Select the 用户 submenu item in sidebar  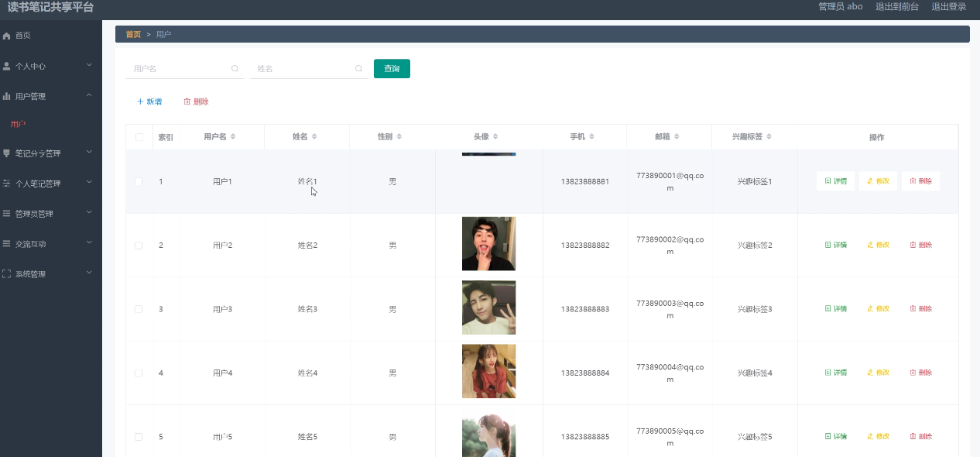click(51, 124)
